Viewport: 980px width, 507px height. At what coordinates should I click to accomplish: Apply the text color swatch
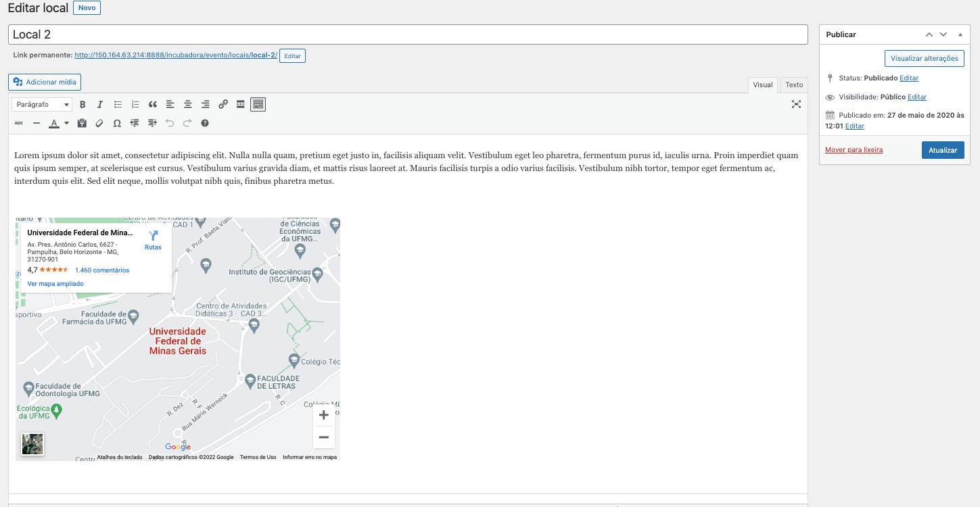tap(54, 123)
